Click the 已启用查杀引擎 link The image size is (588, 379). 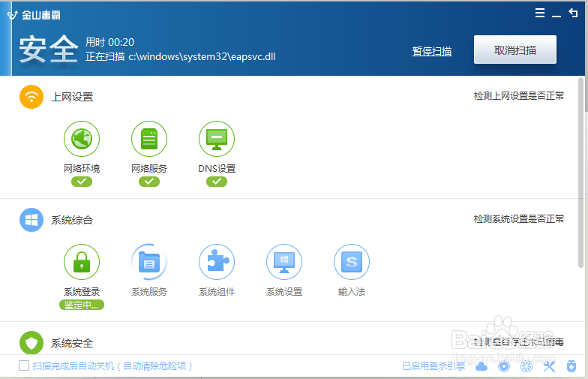coord(433,366)
